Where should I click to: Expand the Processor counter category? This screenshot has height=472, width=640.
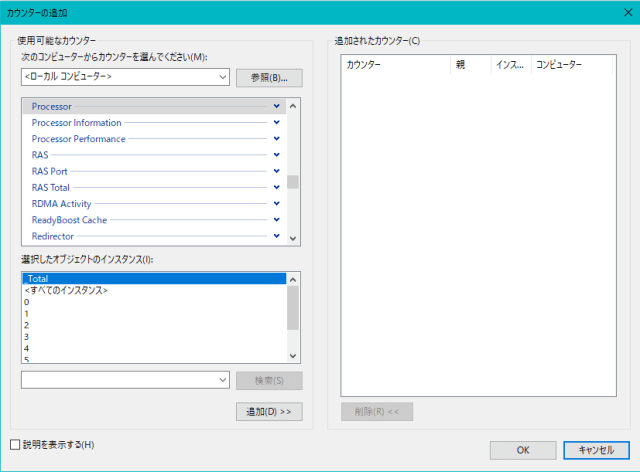276,106
